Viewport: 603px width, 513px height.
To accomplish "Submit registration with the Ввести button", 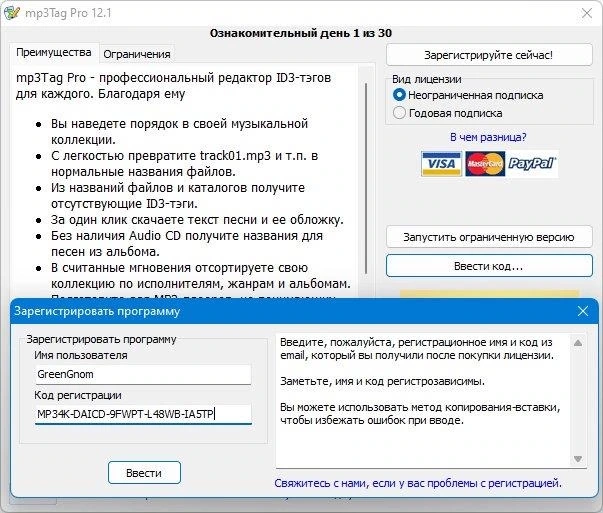I will point(144,473).
